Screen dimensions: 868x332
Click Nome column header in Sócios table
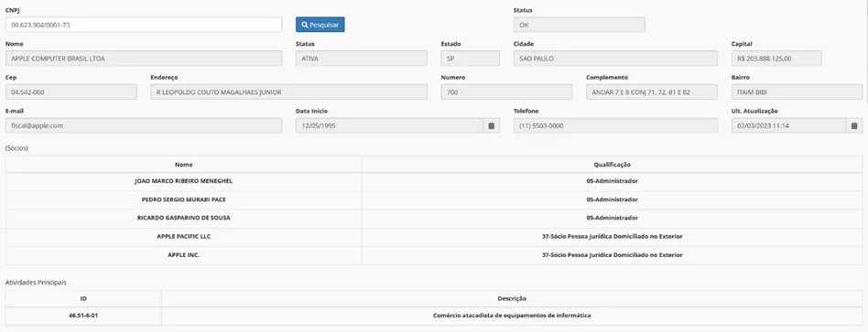coord(184,165)
